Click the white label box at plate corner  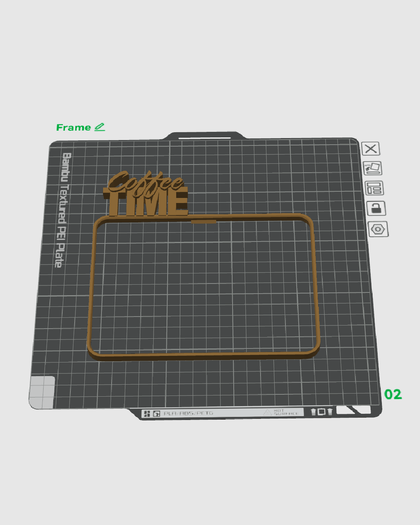coord(353,410)
